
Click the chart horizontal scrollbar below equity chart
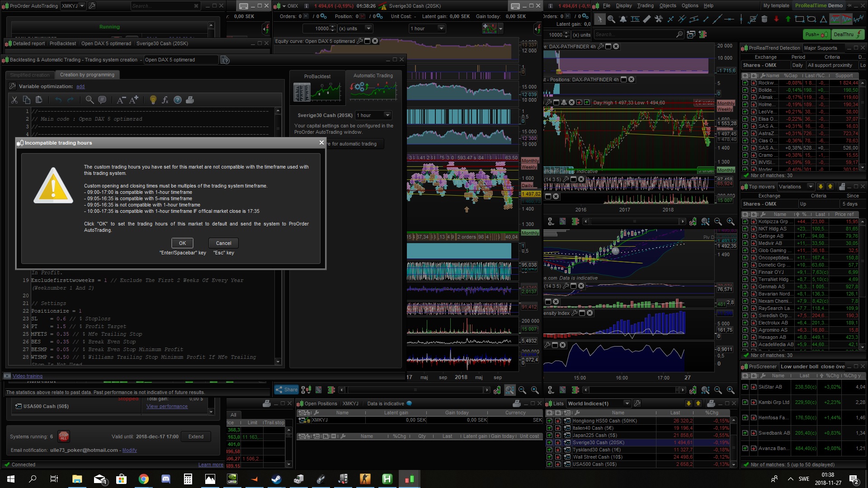(x=415, y=390)
